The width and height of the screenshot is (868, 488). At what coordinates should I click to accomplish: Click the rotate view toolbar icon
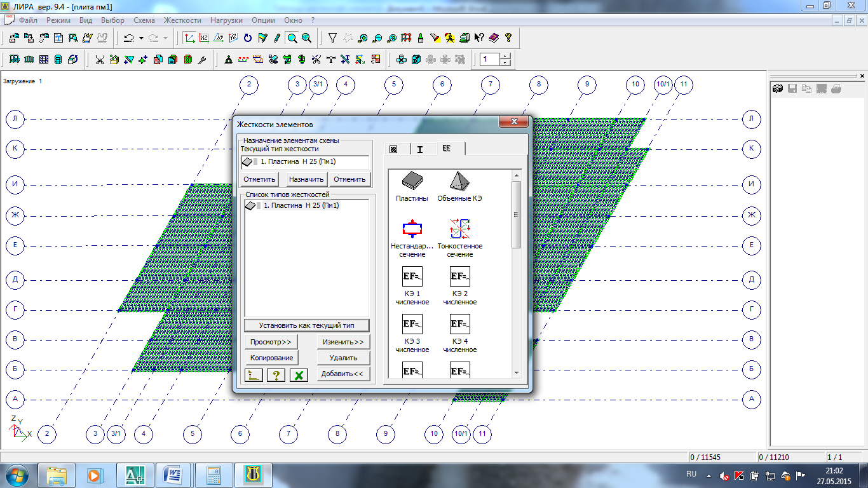[x=248, y=38]
